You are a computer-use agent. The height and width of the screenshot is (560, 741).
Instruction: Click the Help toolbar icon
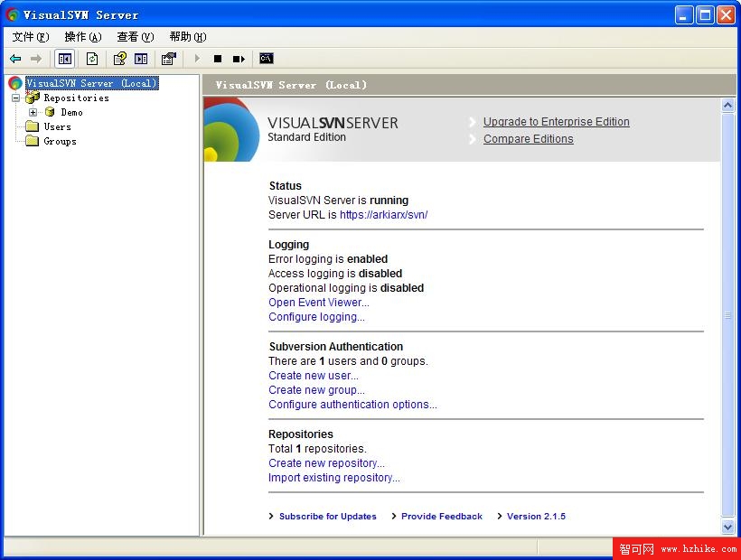click(x=119, y=59)
